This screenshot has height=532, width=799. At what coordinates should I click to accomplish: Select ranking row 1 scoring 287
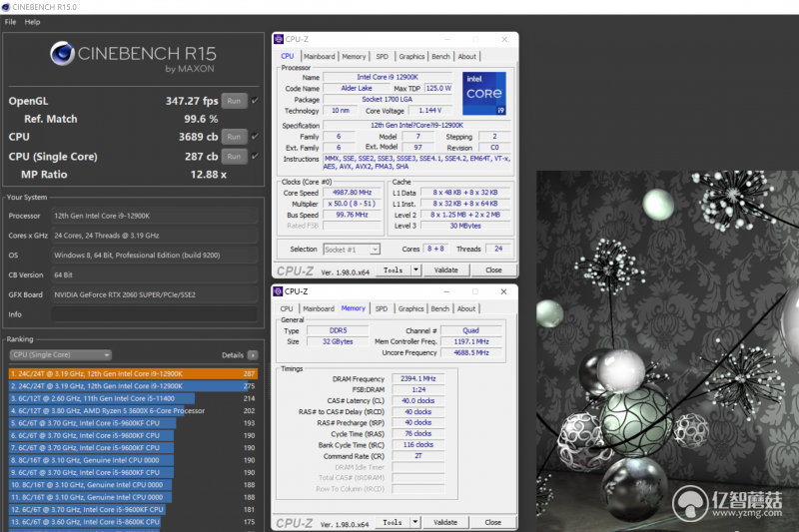[x=133, y=373]
